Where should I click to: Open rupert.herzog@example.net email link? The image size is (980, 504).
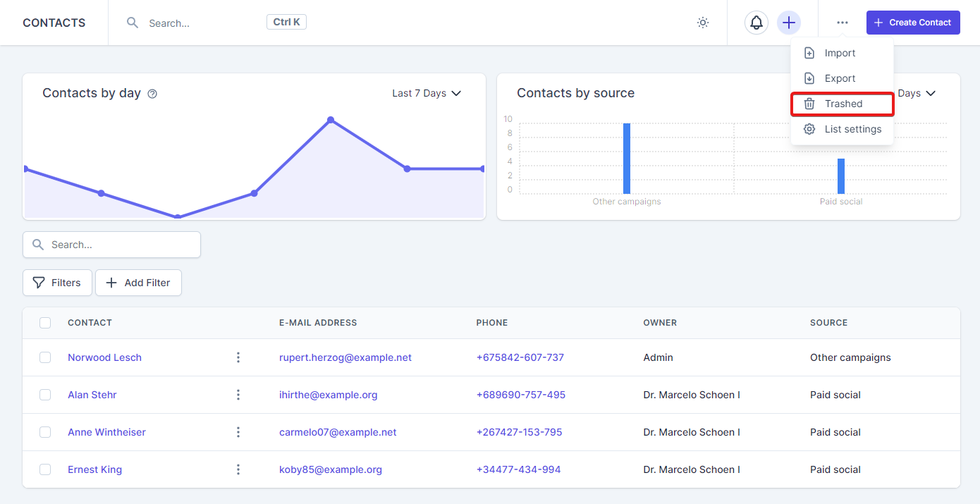(x=345, y=357)
